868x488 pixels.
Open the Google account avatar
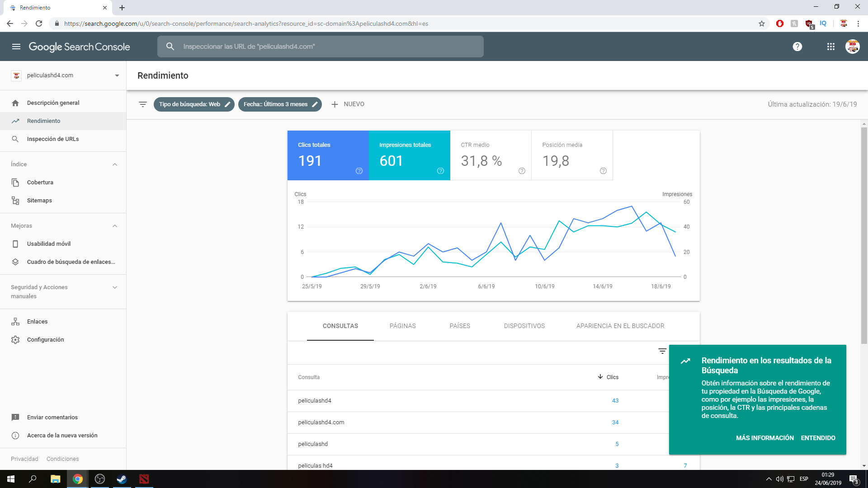pyautogui.click(x=853, y=47)
